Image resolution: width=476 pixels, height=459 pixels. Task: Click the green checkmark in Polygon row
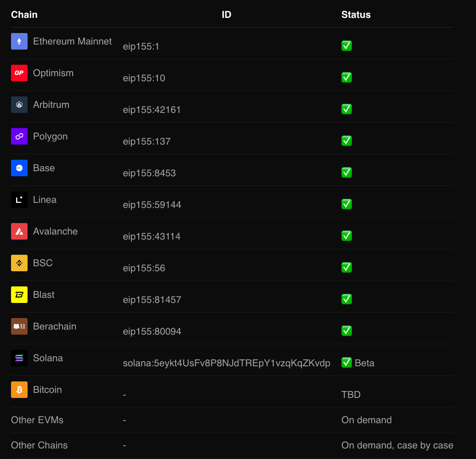(347, 140)
